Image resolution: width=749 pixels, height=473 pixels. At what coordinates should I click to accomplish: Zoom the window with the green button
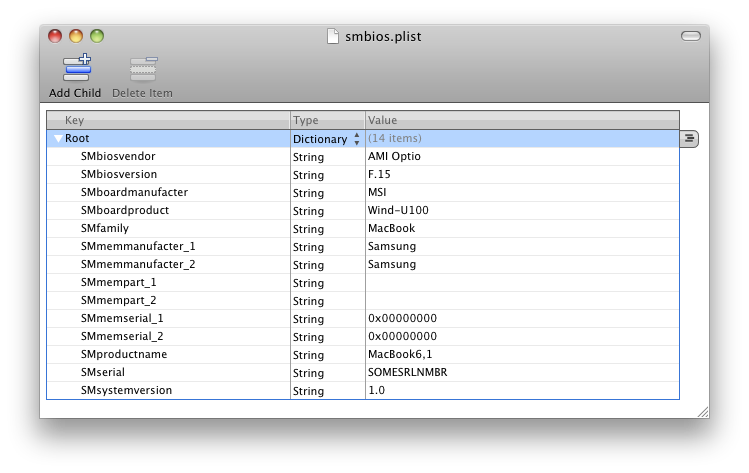coord(97,36)
